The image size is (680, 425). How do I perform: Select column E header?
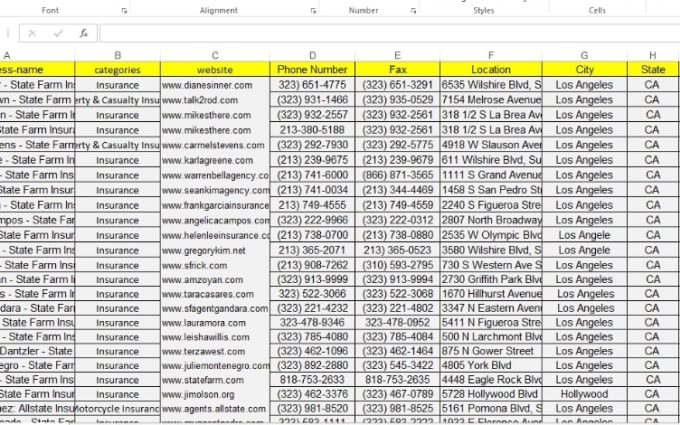coord(397,56)
